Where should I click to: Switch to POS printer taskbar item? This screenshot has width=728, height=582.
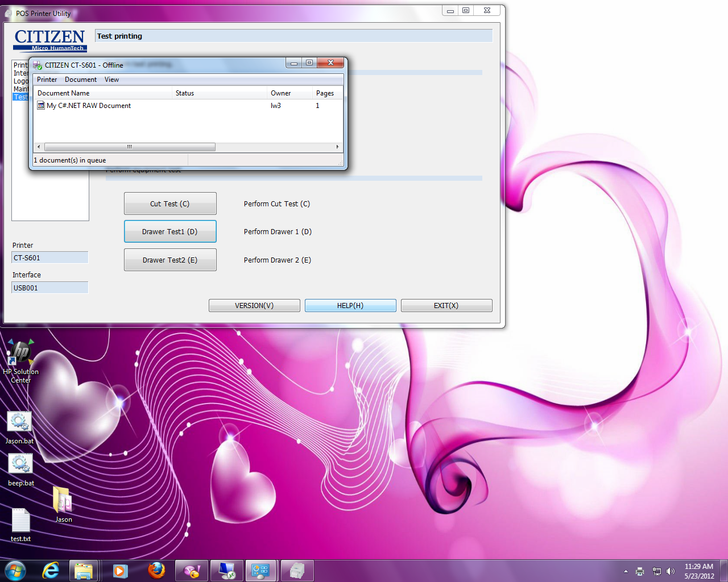(x=297, y=571)
